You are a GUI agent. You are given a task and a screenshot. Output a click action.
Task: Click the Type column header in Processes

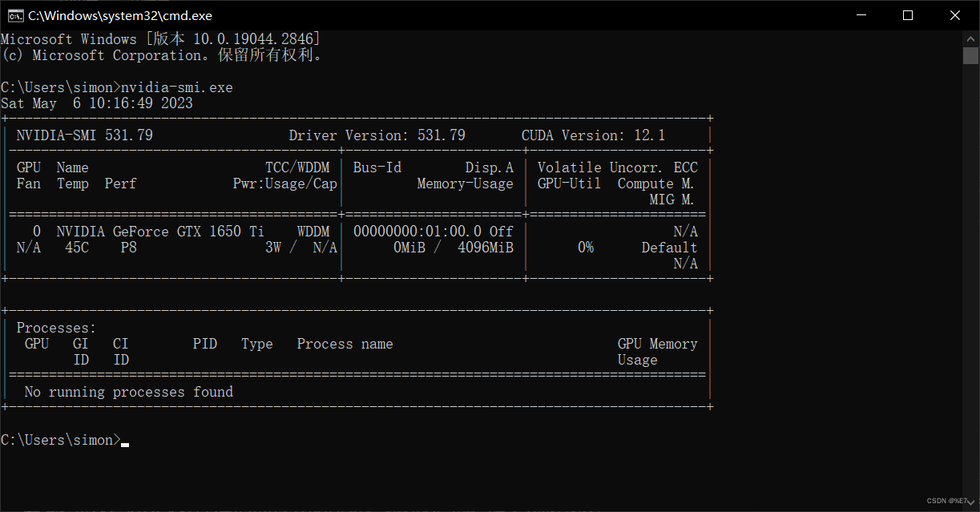tap(257, 344)
